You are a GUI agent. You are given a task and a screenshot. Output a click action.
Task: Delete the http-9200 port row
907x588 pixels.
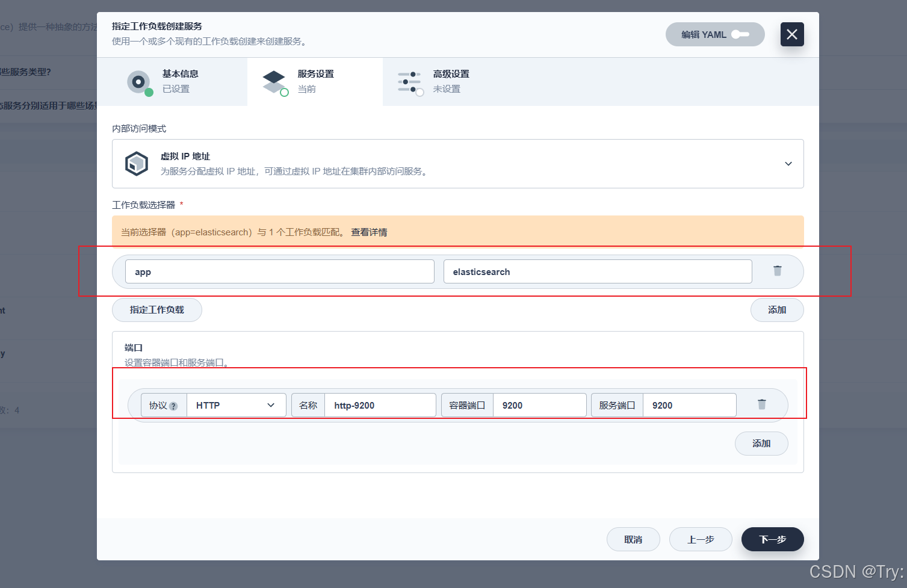[762, 404]
